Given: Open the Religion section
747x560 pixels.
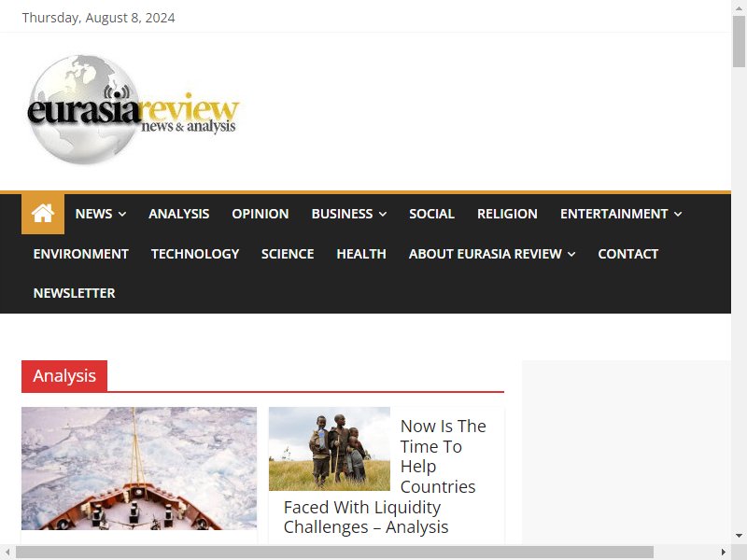Looking at the screenshot, I should tap(507, 214).
